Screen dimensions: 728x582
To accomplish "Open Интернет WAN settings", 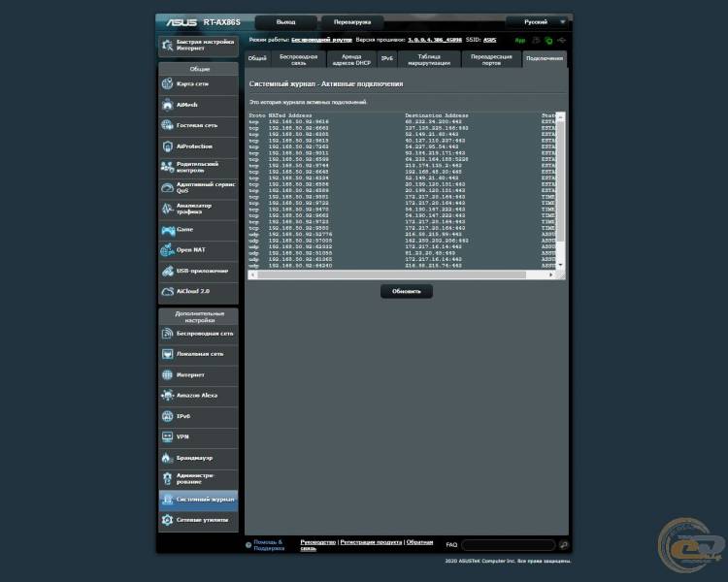I will [198, 375].
